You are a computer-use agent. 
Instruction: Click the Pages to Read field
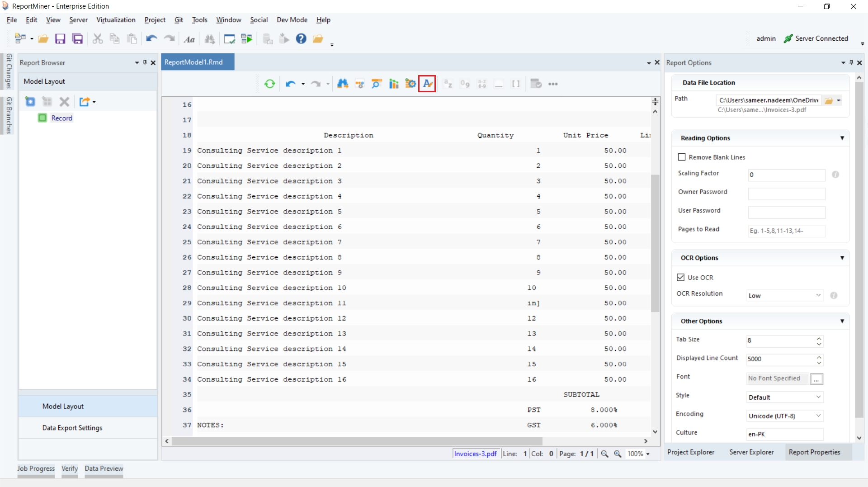(x=786, y=231)
